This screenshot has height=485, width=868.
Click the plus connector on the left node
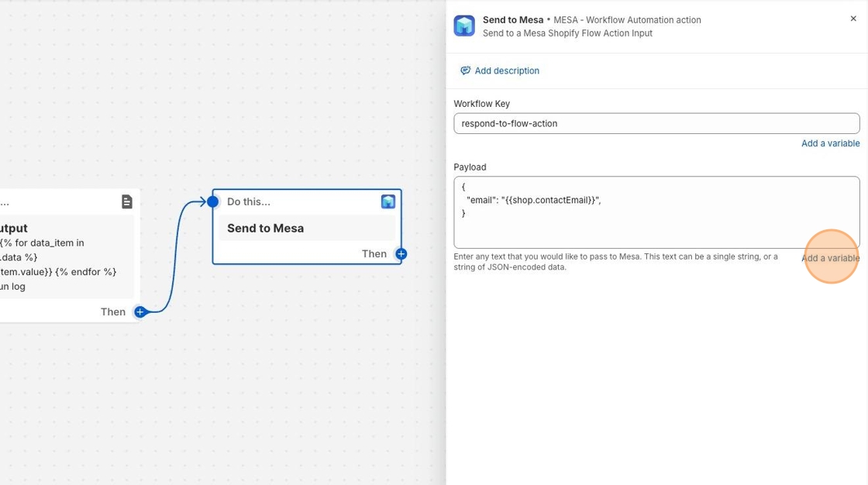tap(140, 311)
